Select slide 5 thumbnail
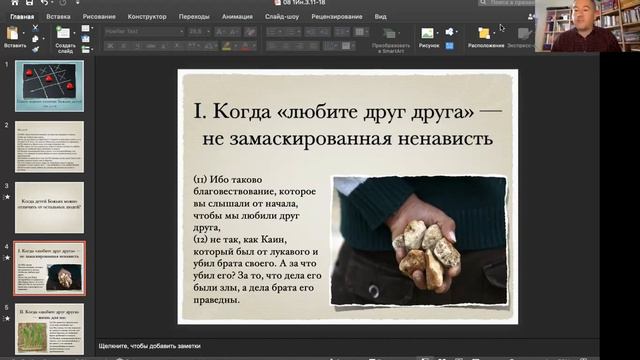This screenshot has height=360, width=640. pyautogui.click(x=49, y=329)
